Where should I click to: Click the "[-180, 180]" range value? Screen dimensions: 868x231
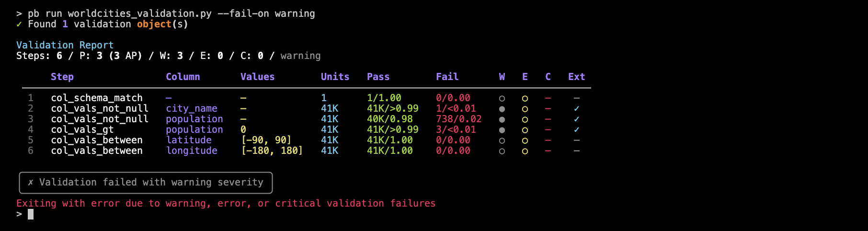click(272, 151)
